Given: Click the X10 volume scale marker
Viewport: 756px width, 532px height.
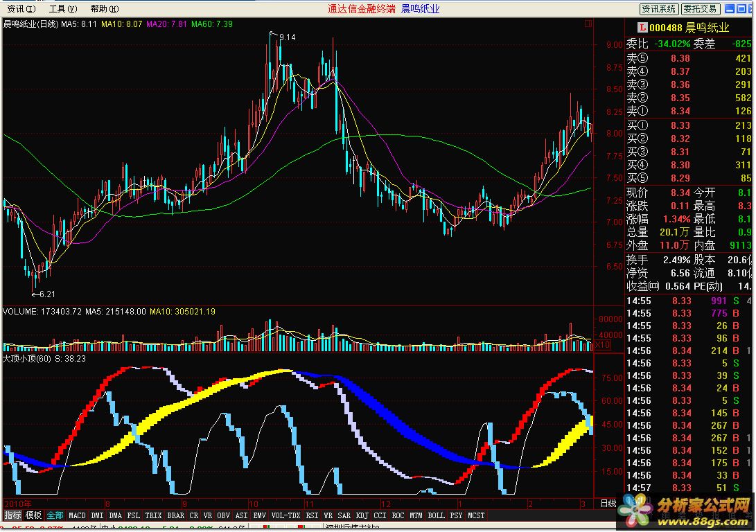Looking at the screenshot, I should [x=602, y=345].
